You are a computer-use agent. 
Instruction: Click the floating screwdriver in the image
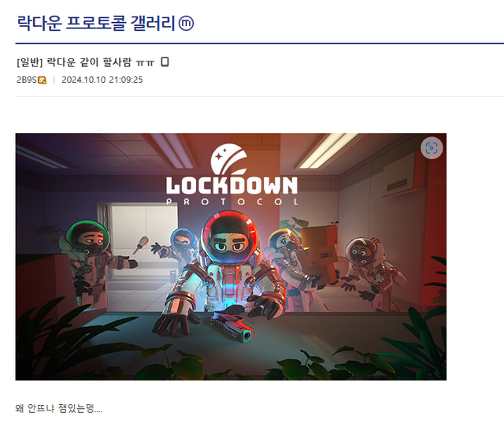click(x=140, y=245)
